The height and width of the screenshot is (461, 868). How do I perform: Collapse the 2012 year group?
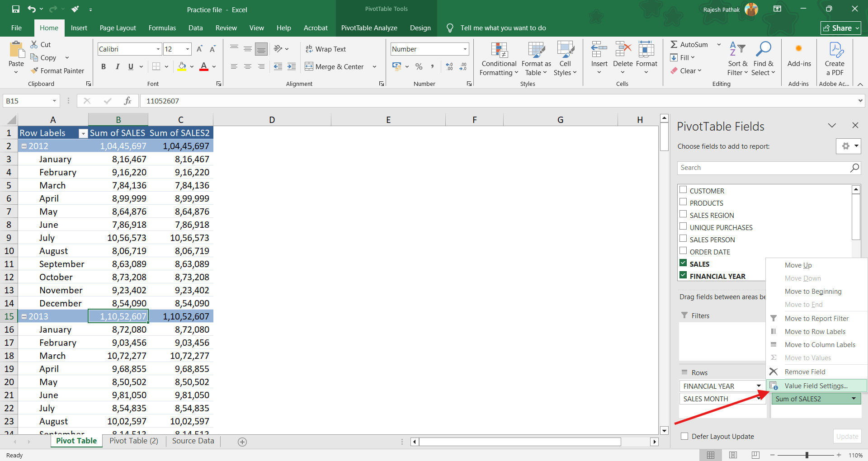click(x=24, y=146)
